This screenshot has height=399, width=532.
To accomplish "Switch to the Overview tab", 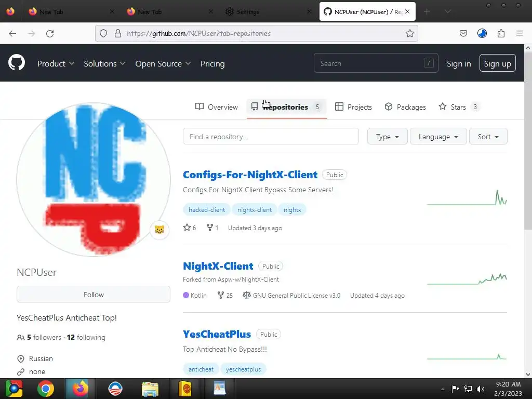I will [217, 107].
